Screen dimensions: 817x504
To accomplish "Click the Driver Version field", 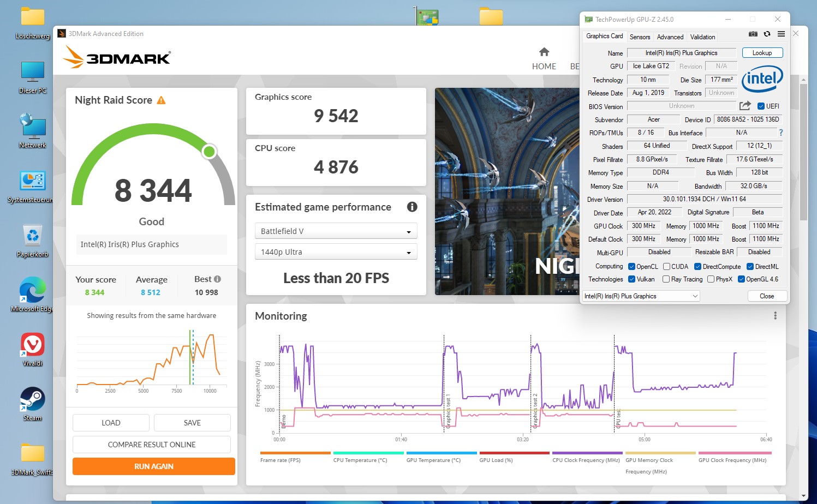I will click(x=704, y=199).
